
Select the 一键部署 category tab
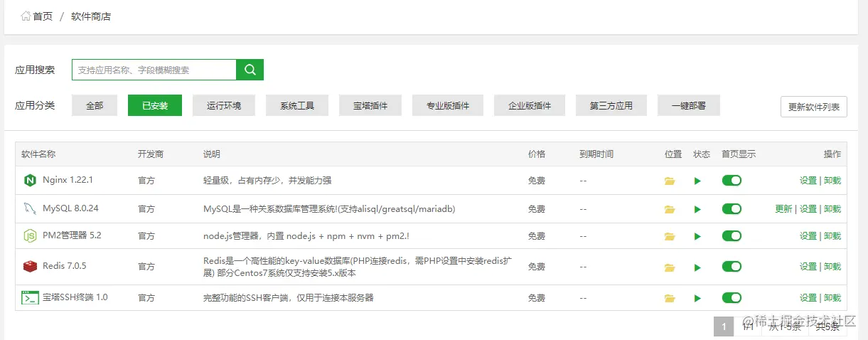pyautogui.click(x=689, y=105)
